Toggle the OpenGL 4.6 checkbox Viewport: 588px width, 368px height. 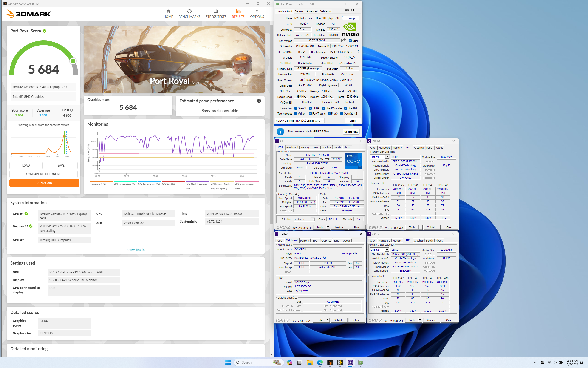pyautogui.click(x=342, y=114)
